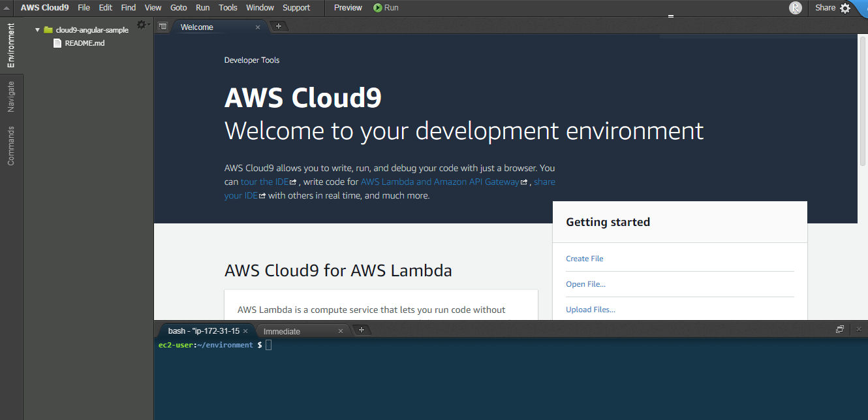Close the Immediate tab
Viewport: 868px width, 420px height.
340,331
